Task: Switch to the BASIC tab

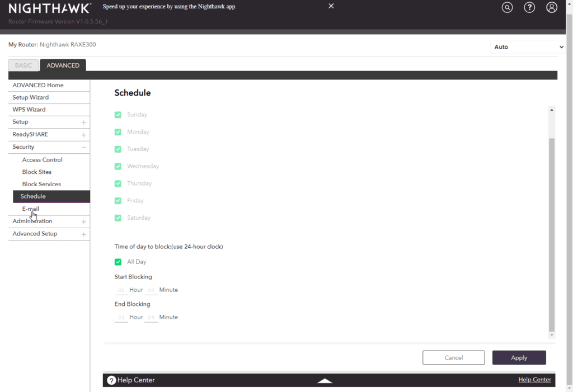Action: [x=24, y=65]
